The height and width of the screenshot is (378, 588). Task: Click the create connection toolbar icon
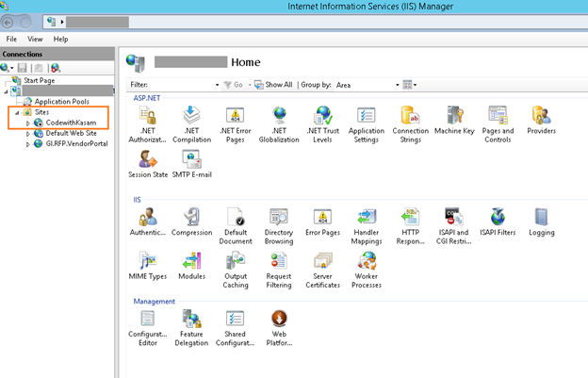click(x=7, y=68)
